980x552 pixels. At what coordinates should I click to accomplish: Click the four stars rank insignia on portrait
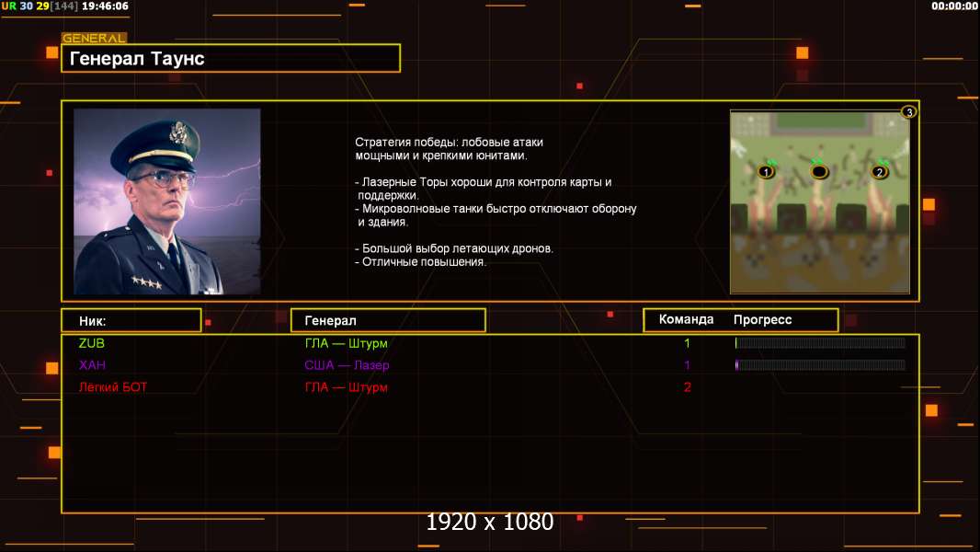point(146,282)
